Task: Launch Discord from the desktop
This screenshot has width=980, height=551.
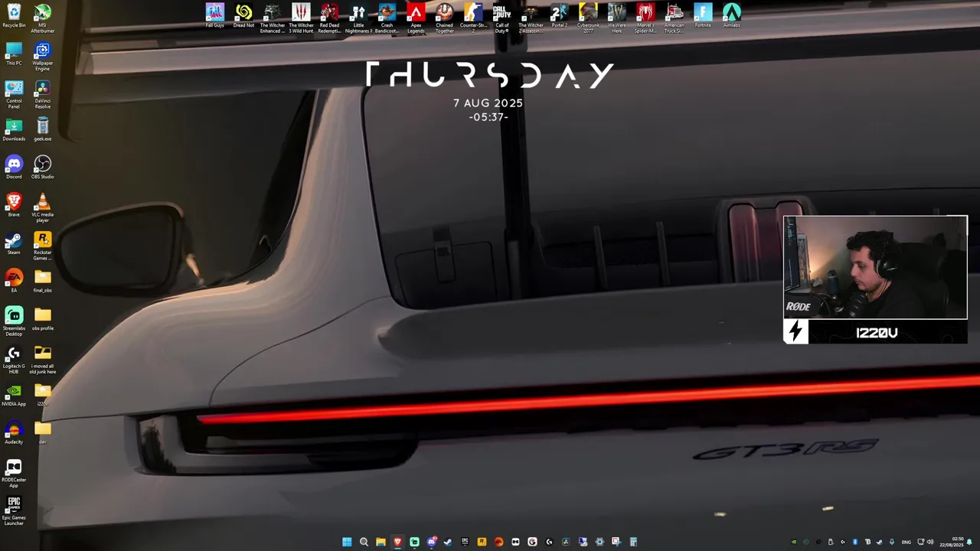Action: (14, 167)
